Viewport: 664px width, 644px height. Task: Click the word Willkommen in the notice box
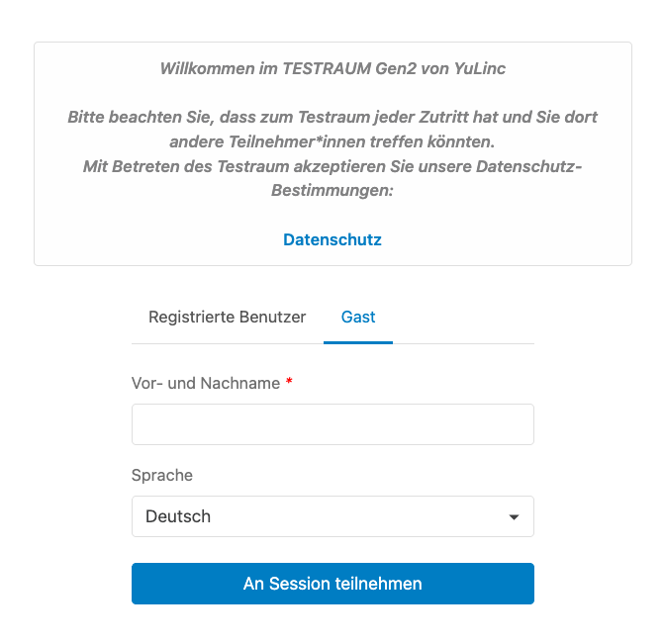[203, 69]
